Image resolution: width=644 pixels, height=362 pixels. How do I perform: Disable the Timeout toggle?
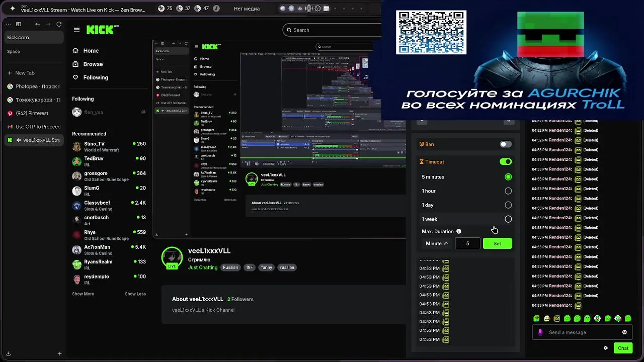(x=506, y=161)
